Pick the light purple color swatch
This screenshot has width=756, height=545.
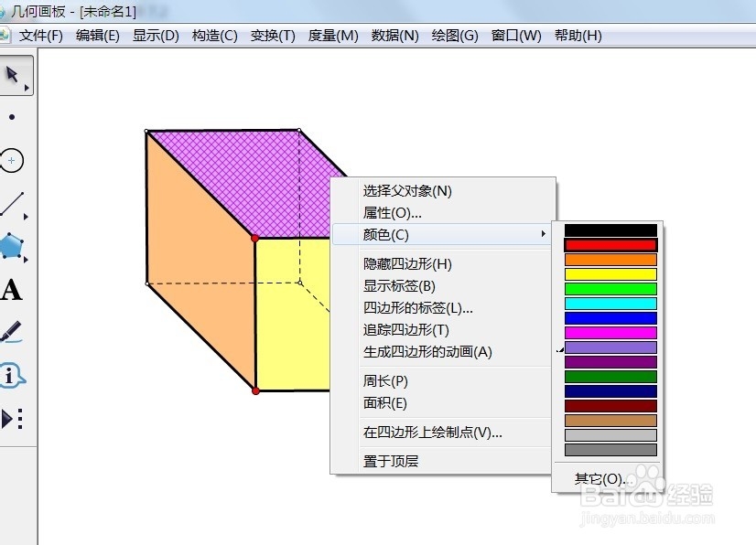pyautogui.click(x=610, y=347)
